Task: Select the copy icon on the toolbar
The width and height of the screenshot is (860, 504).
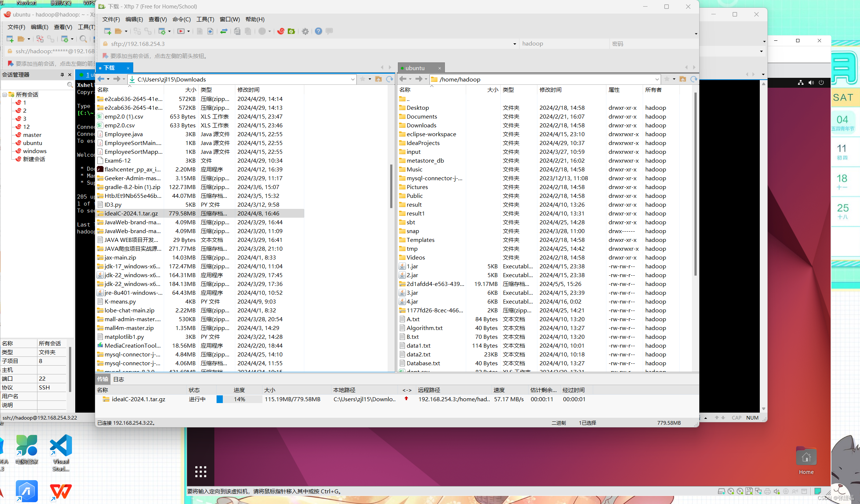Action: 237,32
